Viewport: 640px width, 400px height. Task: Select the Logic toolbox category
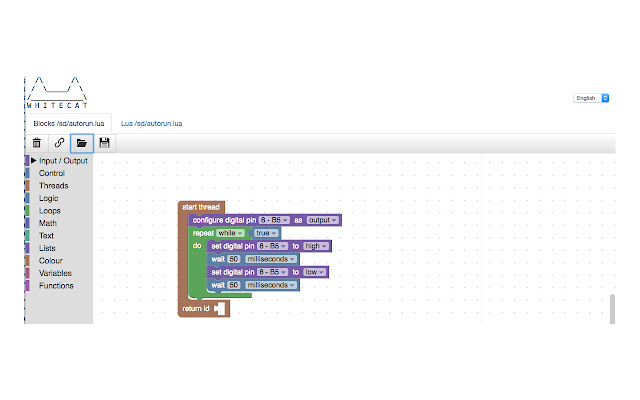tap(49, 198)
